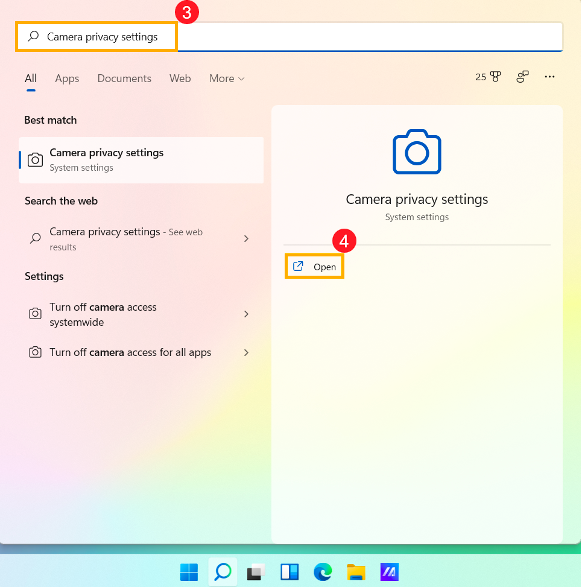The width and height of the screenshot is (581, 587).
Task: Open File Explorer from taskbar
Action: click(x=356, y=572)
